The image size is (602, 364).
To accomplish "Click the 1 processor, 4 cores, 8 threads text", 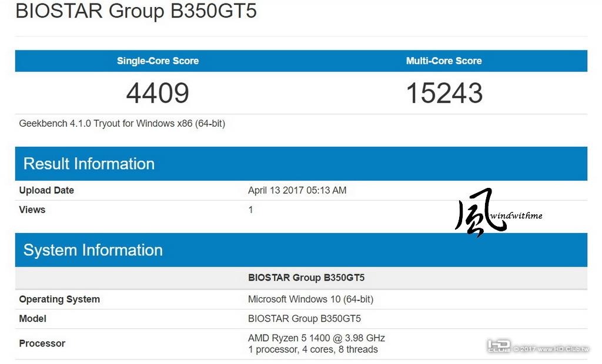I will (x=313, y=349).
